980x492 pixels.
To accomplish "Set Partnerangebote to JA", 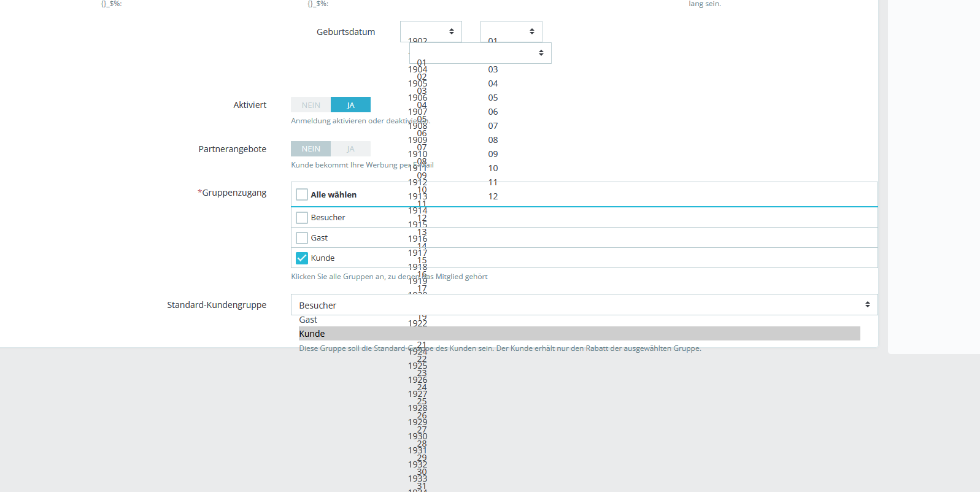I will click(x=350, y=149).
